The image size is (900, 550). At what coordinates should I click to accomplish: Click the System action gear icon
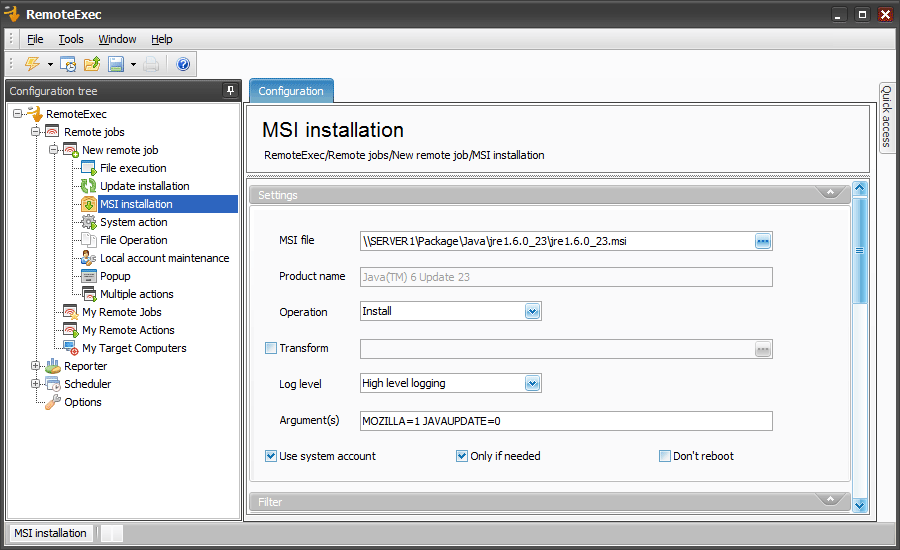[88, 222]
